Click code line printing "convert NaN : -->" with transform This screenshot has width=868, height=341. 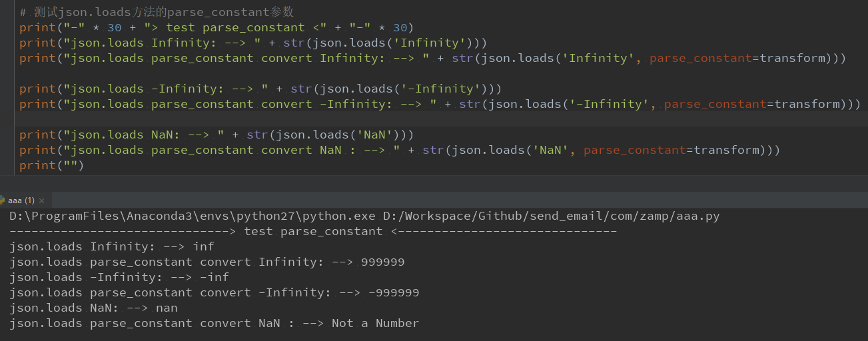click(400, 150)
